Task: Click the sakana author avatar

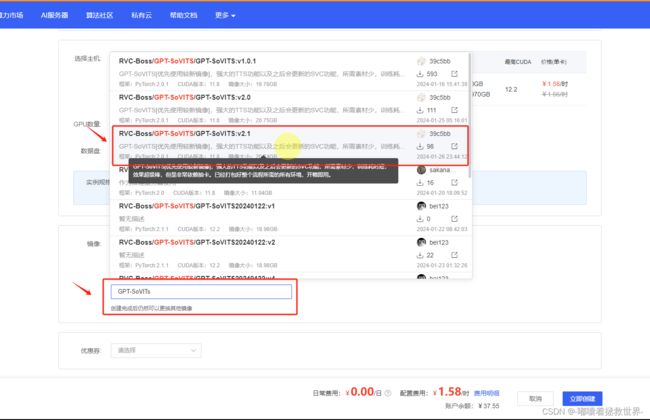Action: coord(422,170)
